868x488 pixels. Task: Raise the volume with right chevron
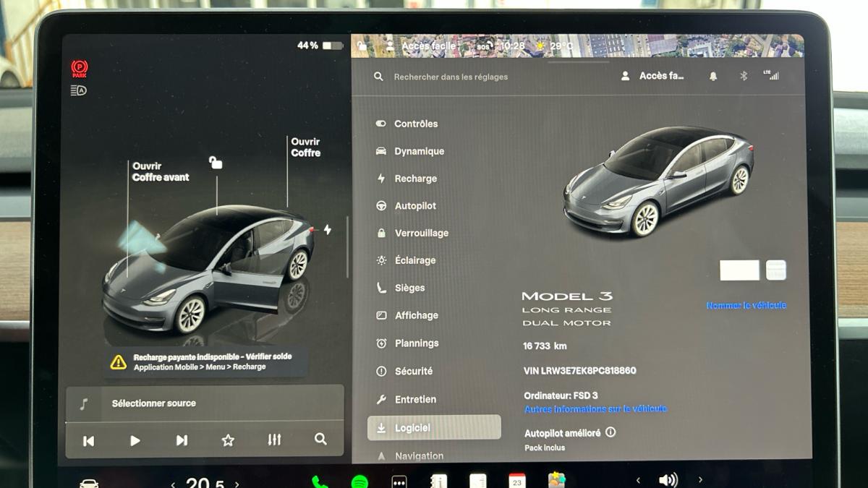pos(700,480)
